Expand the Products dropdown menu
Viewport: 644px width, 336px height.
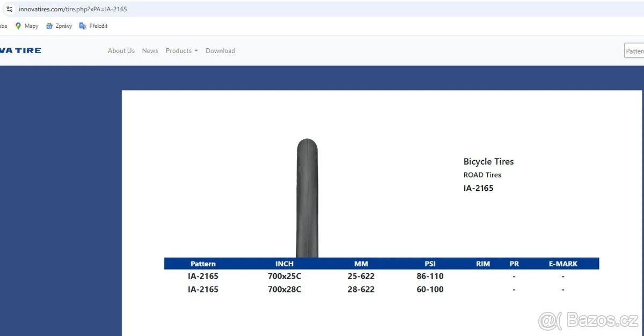coord(182,51)
